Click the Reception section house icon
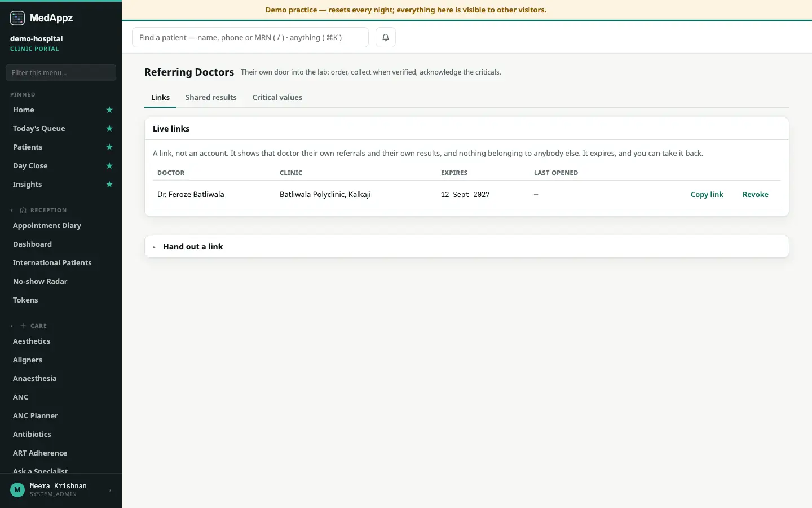812x508 pixels. pos(23,210)
